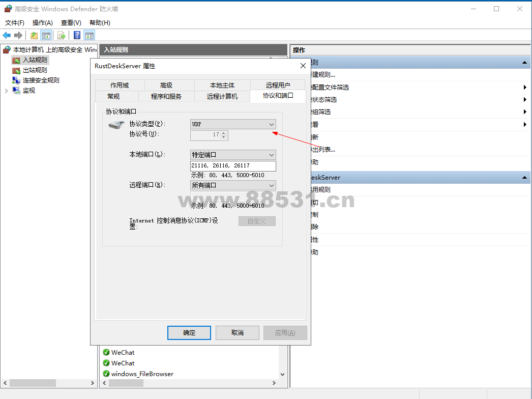This screenshot has width=532, height=399.
Task: Open the 组筛选 submenu arrow
Action: pyautogui.click(x=525, y=112)
